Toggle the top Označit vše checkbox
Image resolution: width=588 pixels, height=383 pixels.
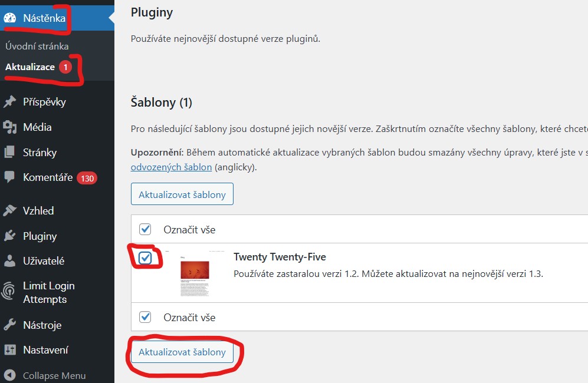point(145,229)
